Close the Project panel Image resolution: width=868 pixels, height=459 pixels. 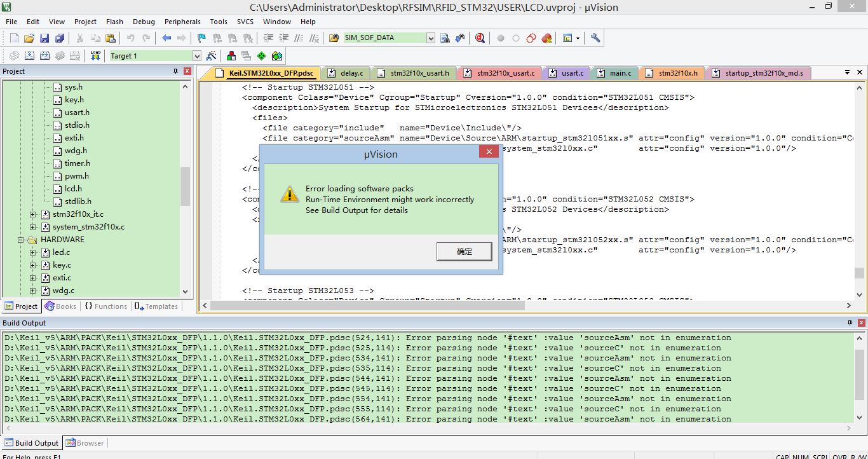[187, 71]
